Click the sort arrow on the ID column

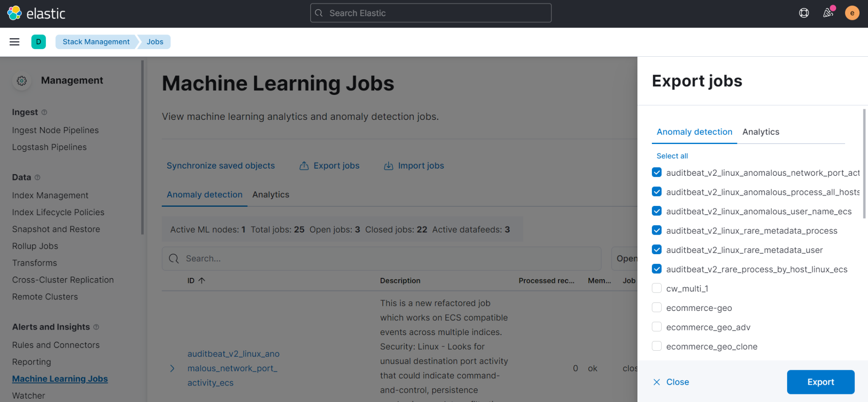(x=201, y=280)
